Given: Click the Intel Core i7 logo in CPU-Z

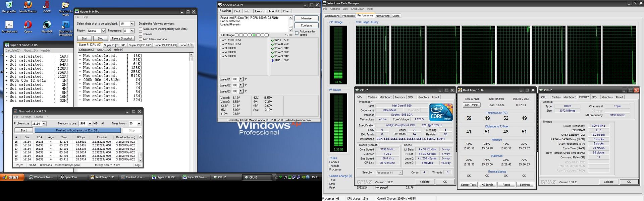Looking at the screenshot, I should coord(441,112).
